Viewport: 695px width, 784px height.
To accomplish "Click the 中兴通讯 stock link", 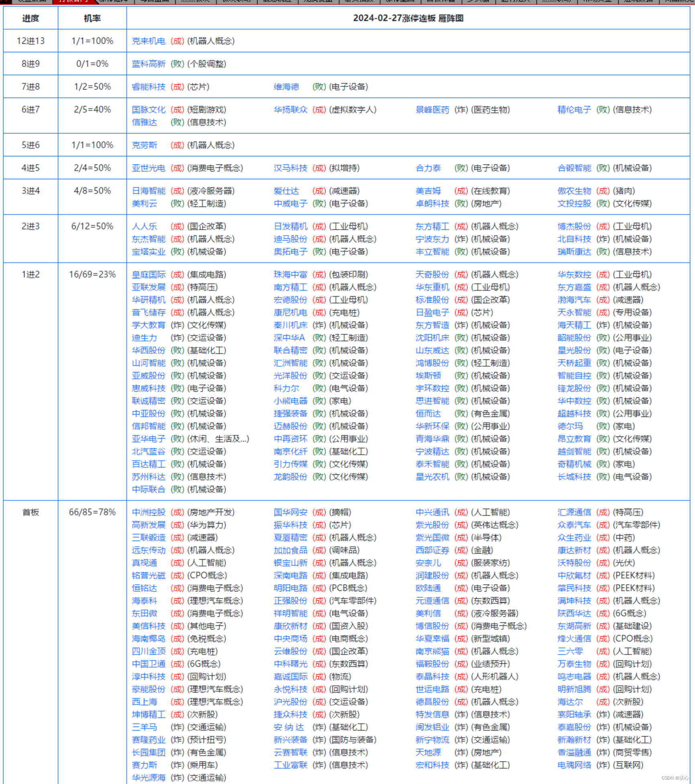I will [x=432, y=512].
